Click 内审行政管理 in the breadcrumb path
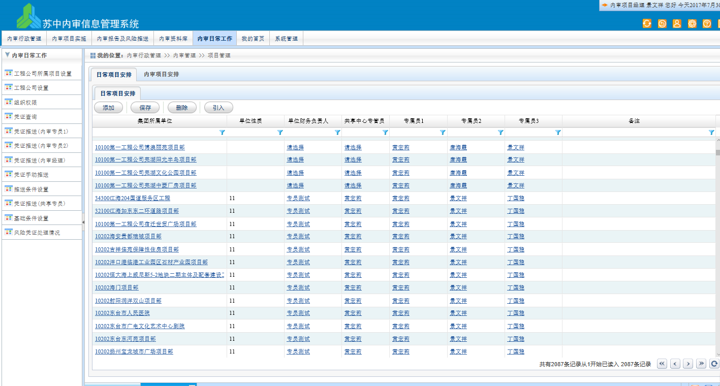720x386 pixels. pos(144,55)
